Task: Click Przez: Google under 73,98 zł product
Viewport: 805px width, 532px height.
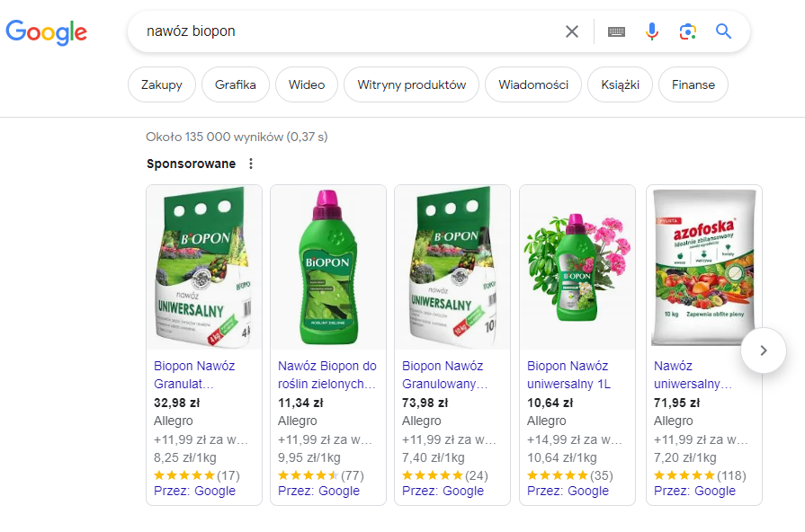Action: pos(443,491)
